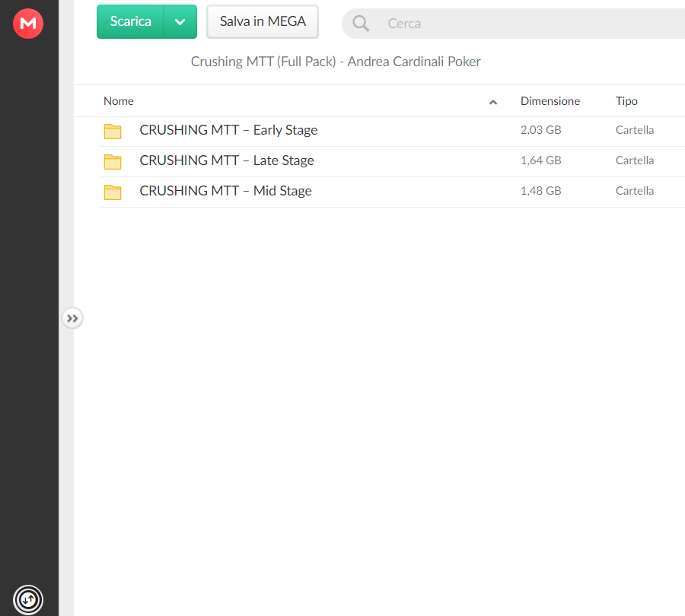Expand the left panel with double-chevron button
Image resolution: width=685 pixels, height=616 pixels.
(x=72, y=318)
